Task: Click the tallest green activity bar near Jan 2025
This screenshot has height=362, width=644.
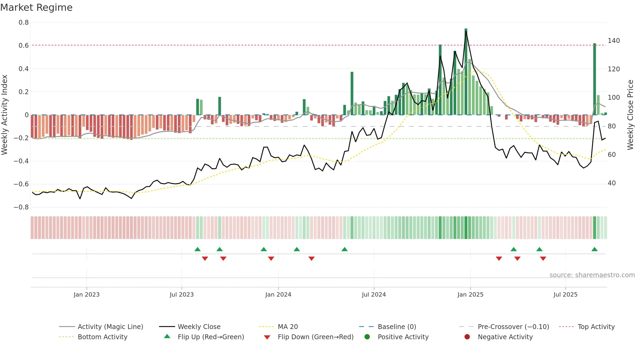Action: click(466, 72)
